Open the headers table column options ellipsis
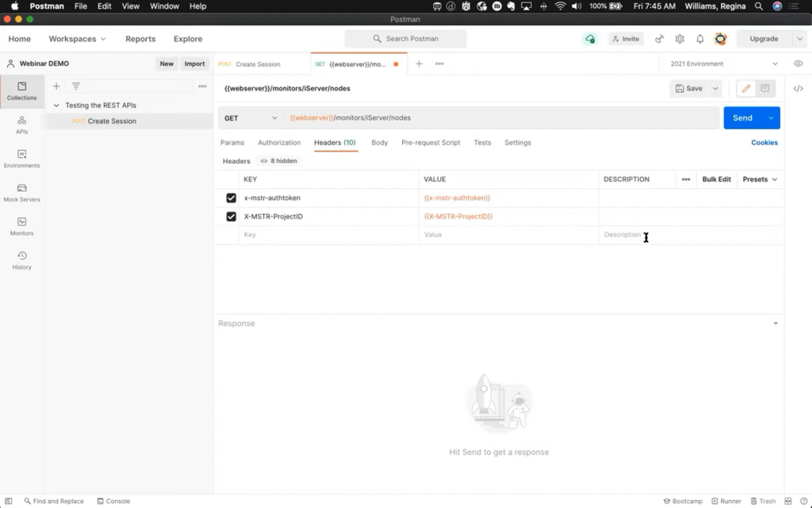 pos(686,179)
